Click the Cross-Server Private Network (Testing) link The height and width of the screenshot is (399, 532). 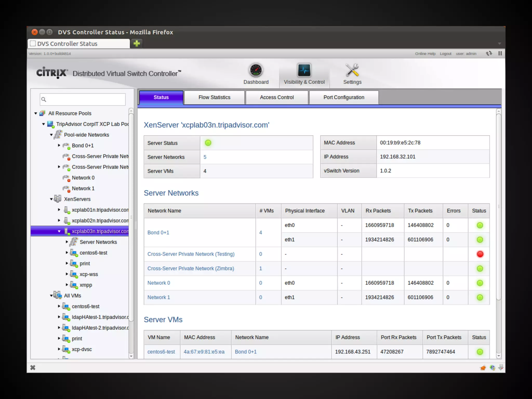[191, 254]
